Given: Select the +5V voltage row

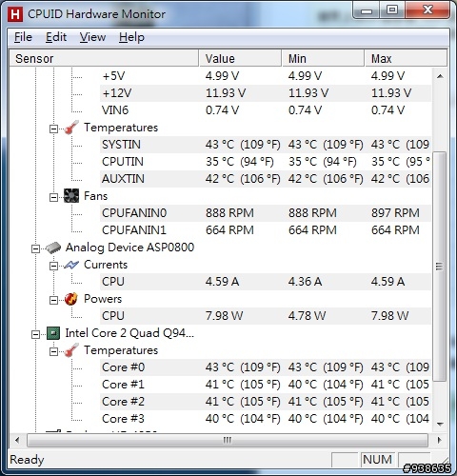Looking at the screenshot, I should tap(266, 76).
